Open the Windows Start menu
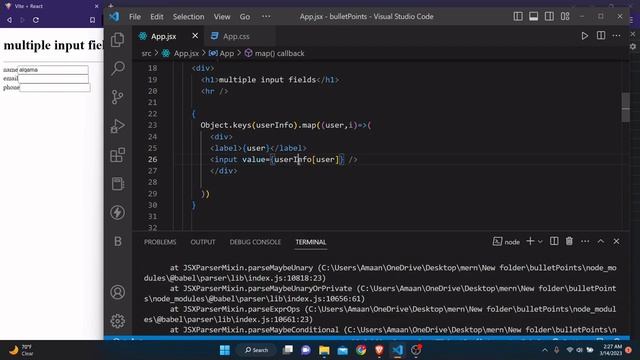Screen dimensions: 640x360 pyautogui.click(x=224, y=350)
